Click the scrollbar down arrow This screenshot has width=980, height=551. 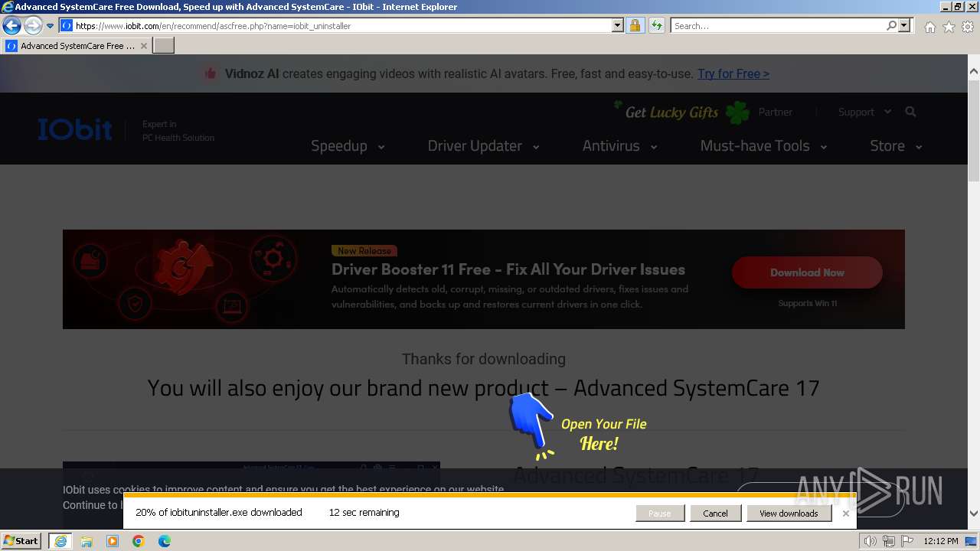(973, 514)
